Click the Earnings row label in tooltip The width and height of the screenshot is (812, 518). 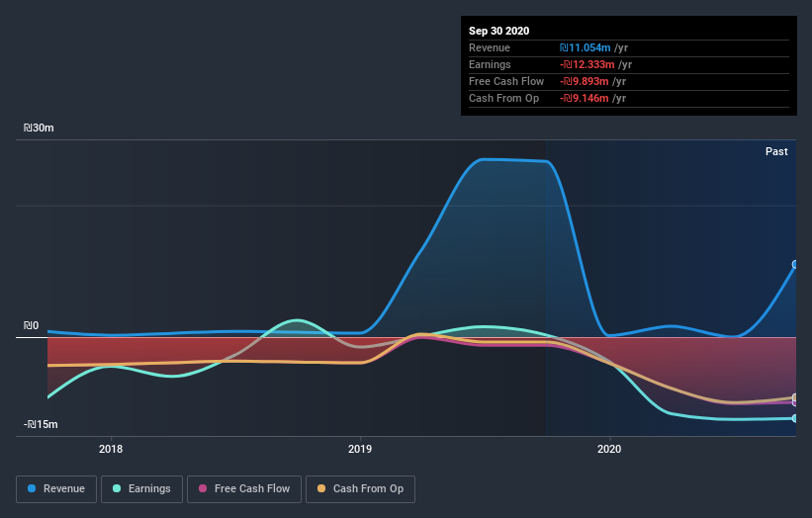click(490, 64)
